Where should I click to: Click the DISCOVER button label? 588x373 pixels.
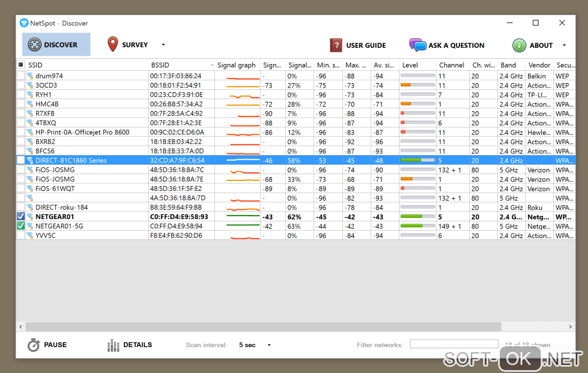(x=61, y=45)
